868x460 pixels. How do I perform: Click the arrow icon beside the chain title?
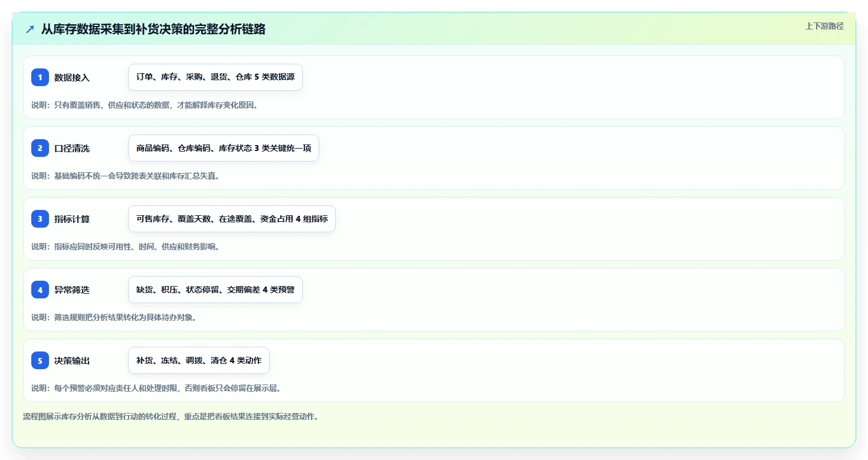coord(30,29)
